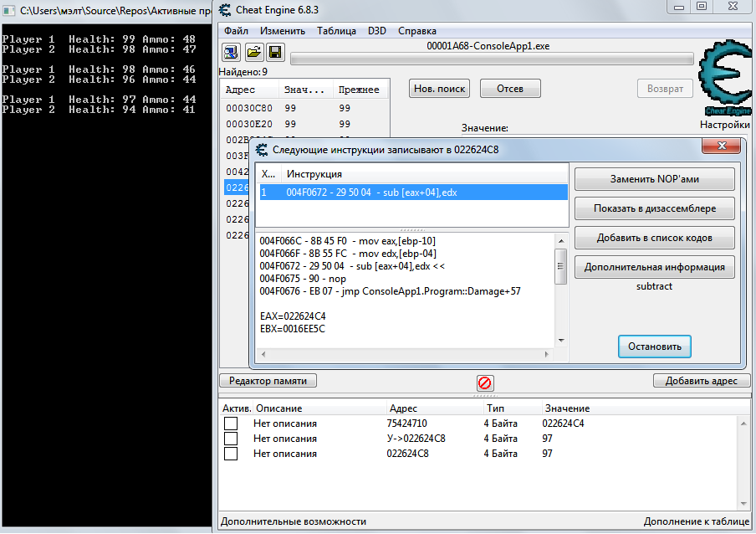Enable the checkbox on the last address row
Viewport: 756px width, 534px height.
[231, 454]
